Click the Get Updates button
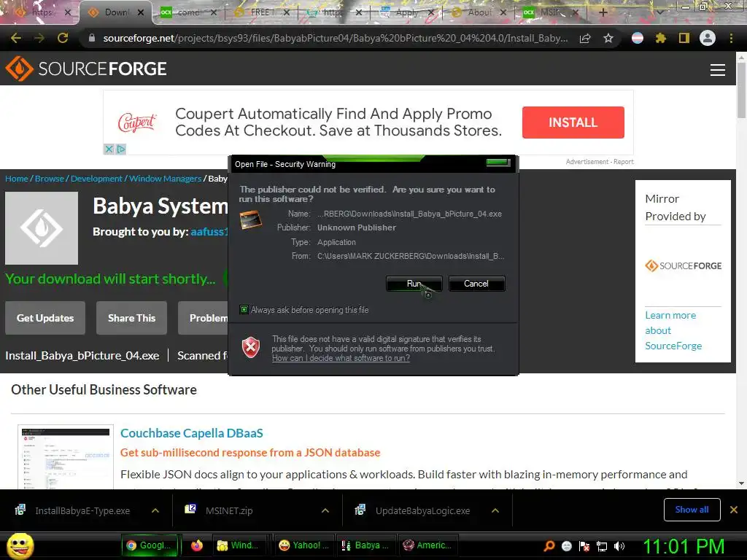This screenshot has height=560, width=747. [x=45, y=318]
